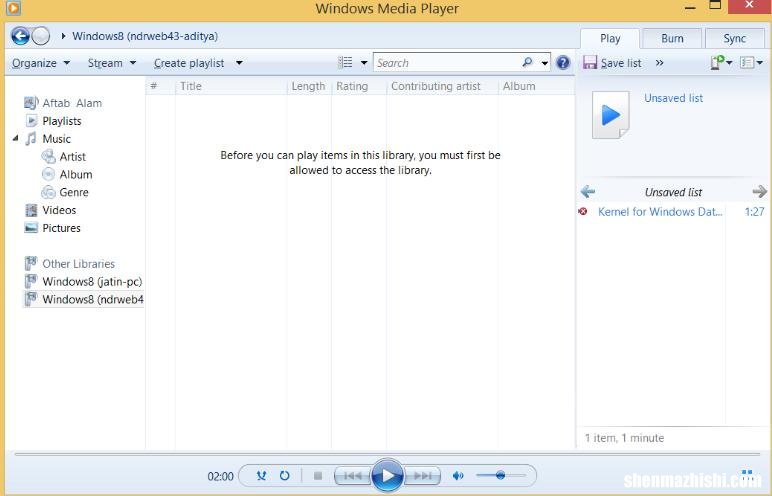This screenshot has width=772, height=496.
Task: Select Windows8 (ndrweb4 library in sidebar
Action: tap(93, 299)
